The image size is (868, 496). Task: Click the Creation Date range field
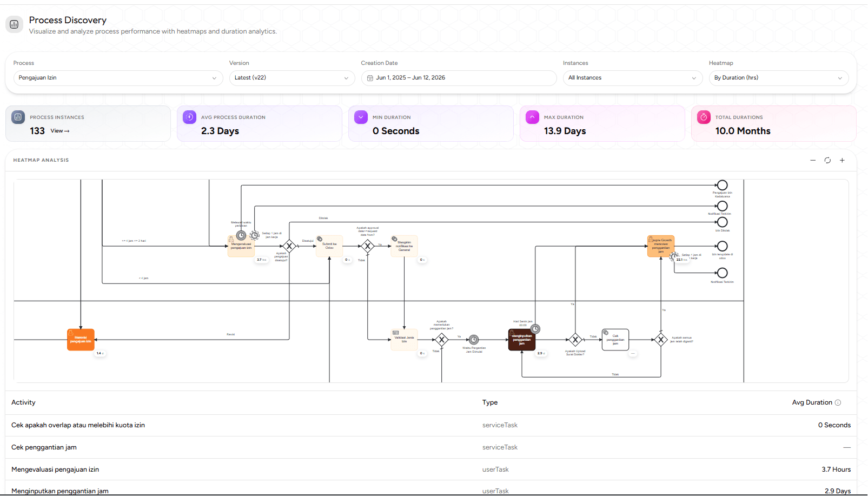click(x=459, y=78)
